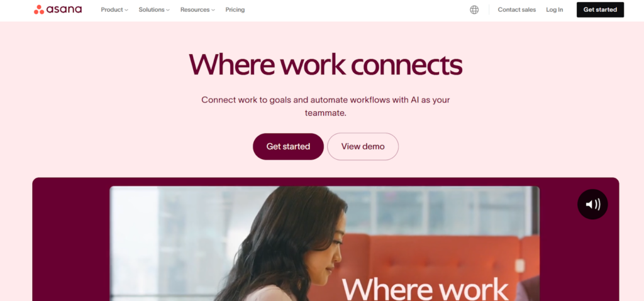Open the globe language selector icon
The height and width of the screenshot is (301, 644).
(474, 10)
